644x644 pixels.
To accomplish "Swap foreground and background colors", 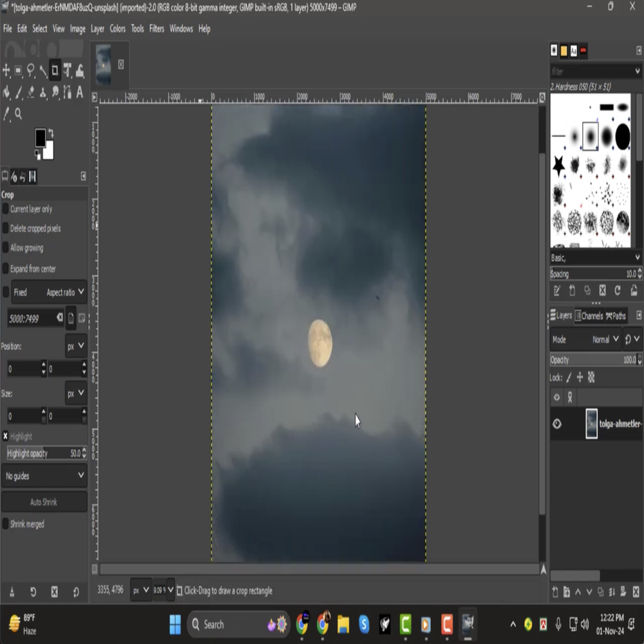I will pos(51,133).
